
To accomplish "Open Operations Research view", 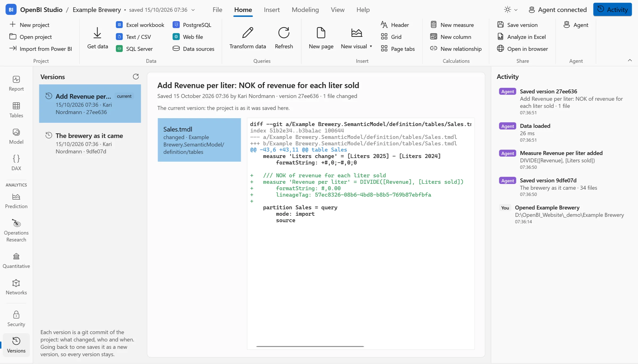I will click(x=16, y=230).
